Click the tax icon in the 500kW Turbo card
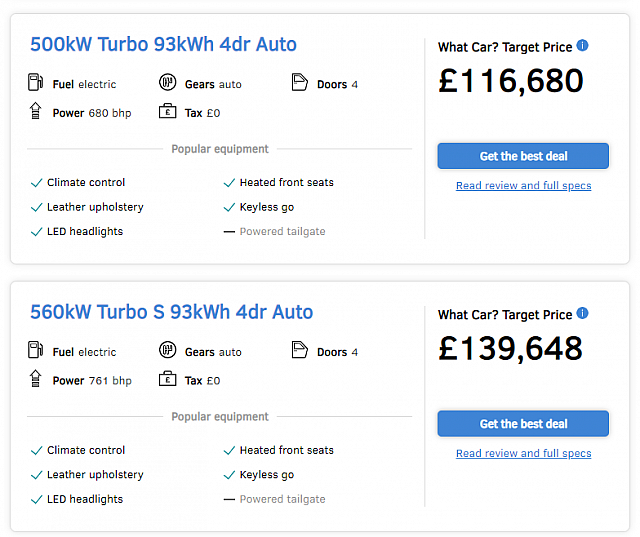Image resolution: width=640 pixels, height=537 pixels. click(167, 111)
